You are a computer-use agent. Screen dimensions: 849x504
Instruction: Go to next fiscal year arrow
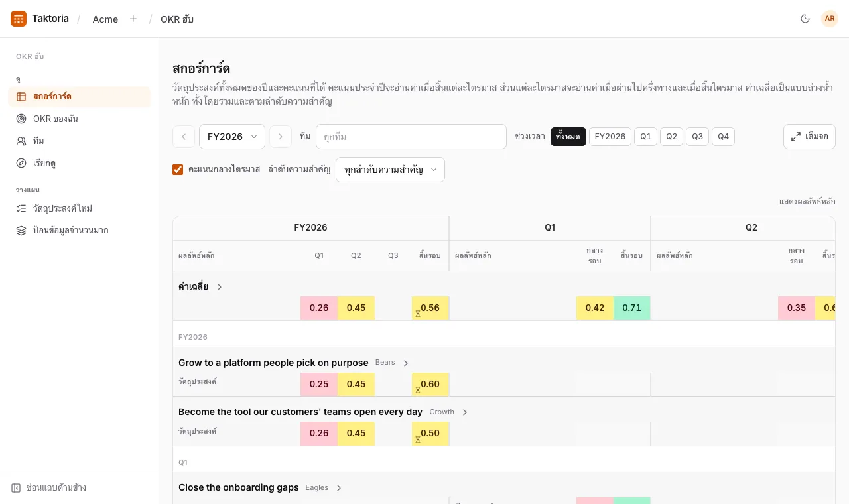[281, 137]
